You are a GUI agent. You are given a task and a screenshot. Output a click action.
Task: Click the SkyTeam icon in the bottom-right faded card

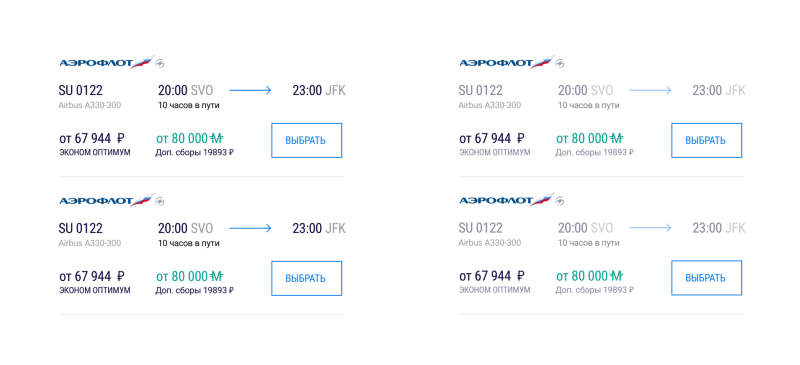(x=560, y=201)
